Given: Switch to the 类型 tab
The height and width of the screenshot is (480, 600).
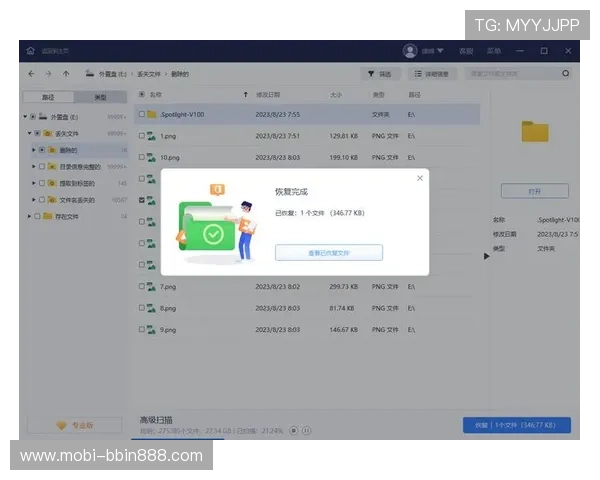Looking at the screenshot, I should click(x=100, y=97).
